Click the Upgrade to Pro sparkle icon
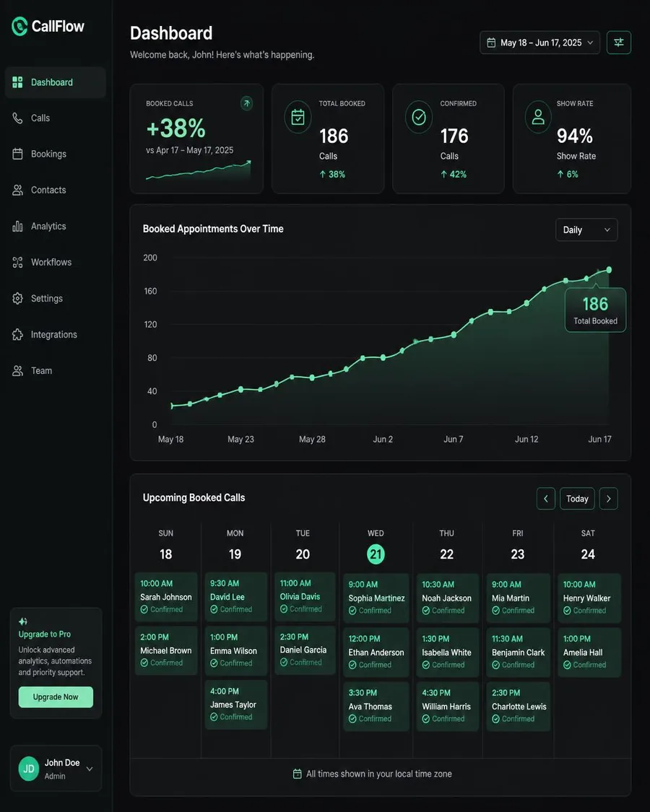 [23, 621]
